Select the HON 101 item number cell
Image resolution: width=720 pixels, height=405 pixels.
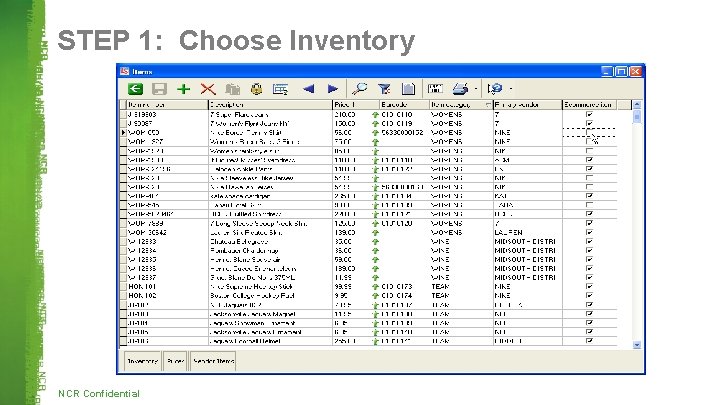pos(167,287)
